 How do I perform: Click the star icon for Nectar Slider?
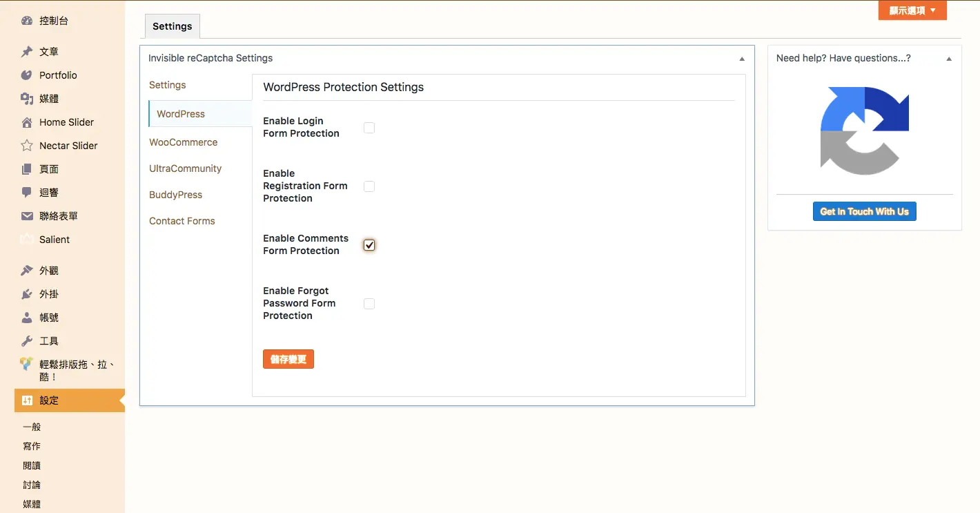pyautogui.click(x=27, y=146)
